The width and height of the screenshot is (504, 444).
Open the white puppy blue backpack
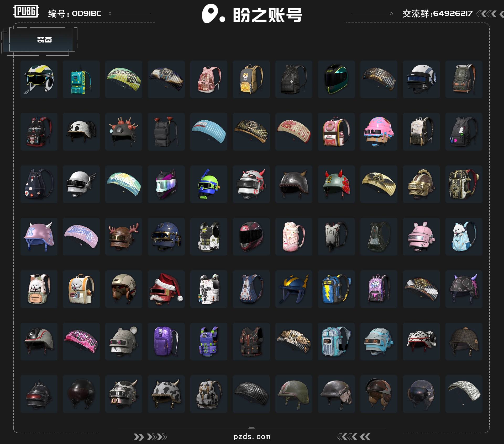464,237
